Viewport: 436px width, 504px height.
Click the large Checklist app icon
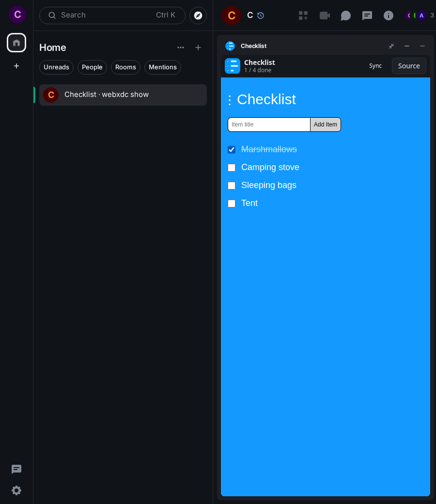(233, 66)
